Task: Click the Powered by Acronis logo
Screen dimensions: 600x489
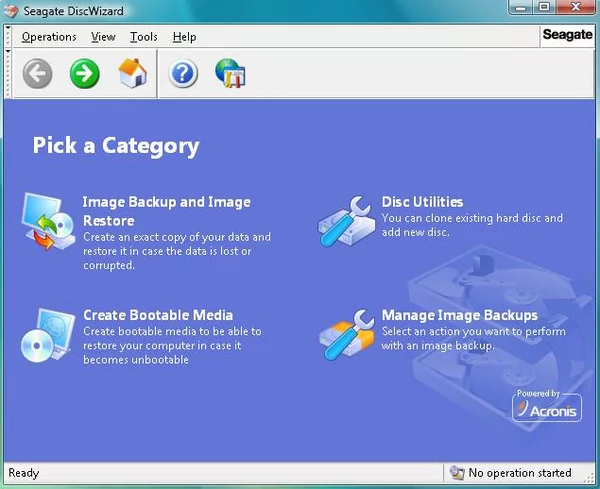Action: (x=547, y=406)
